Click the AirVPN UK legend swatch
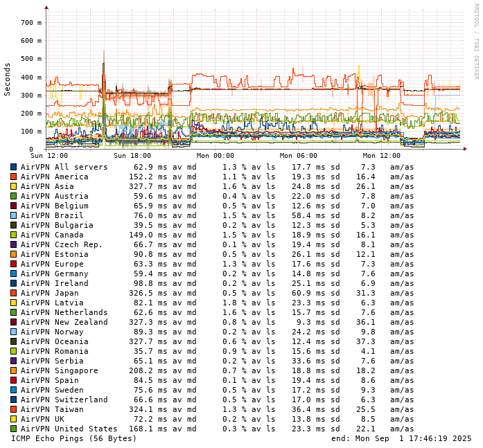The image size is (483, 448). 14,419
